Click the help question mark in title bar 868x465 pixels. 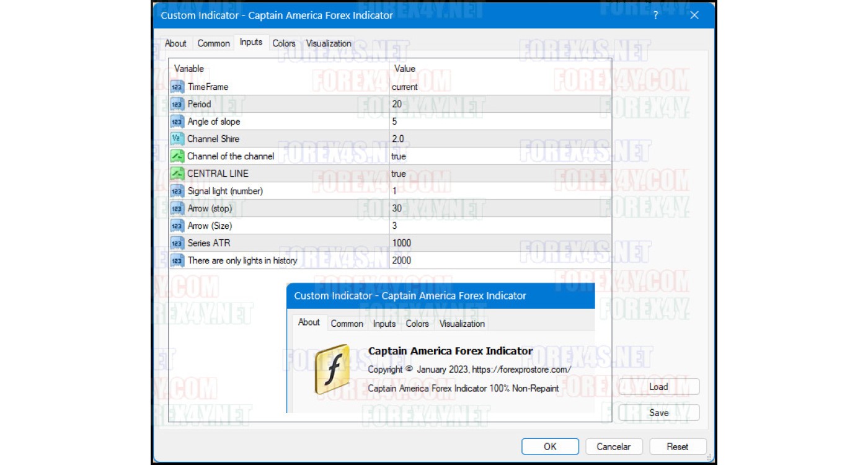pos(656,15)
